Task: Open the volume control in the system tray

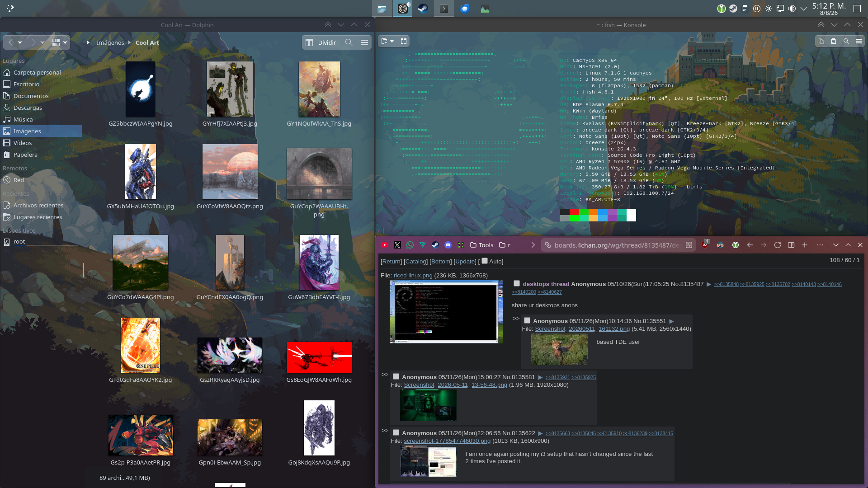Action: pyautogui.click(x=792, y=9)
